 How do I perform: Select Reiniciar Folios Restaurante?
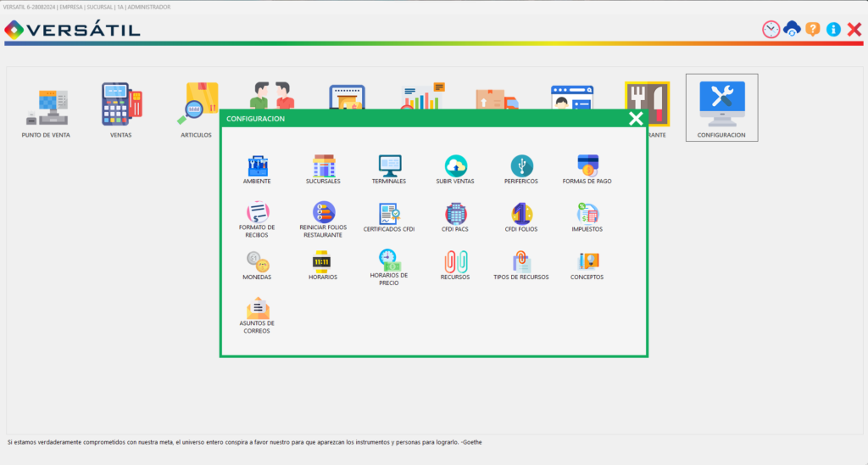point(323,220)
